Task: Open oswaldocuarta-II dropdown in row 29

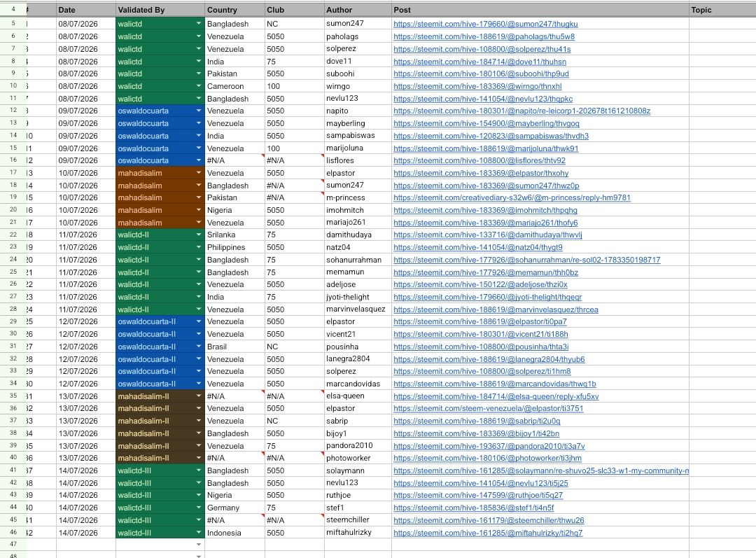Action: coord(199,321)
